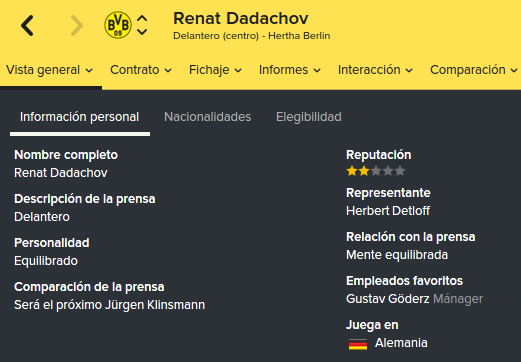521x362 pixels.
Task: Open representative Herbert Detloff's profile
Action: 388,211
